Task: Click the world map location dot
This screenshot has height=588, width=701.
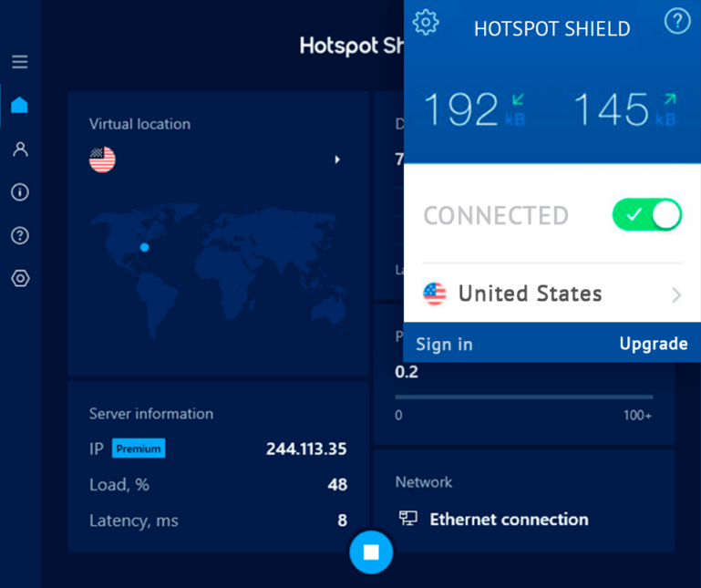Action: coord(144,247)
